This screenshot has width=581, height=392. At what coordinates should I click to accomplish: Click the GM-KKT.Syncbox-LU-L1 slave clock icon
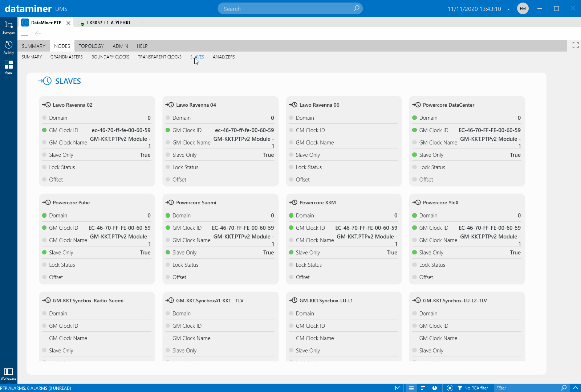[293, 300]
